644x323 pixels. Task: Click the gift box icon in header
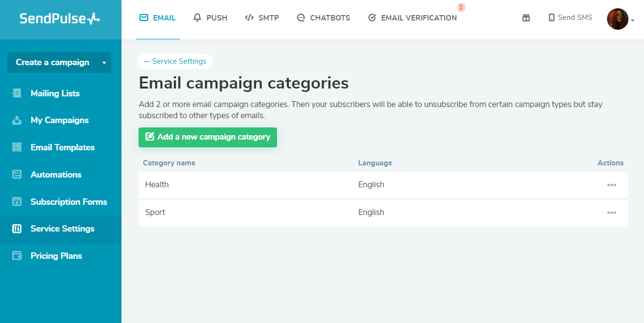click(x=526, y=18)
